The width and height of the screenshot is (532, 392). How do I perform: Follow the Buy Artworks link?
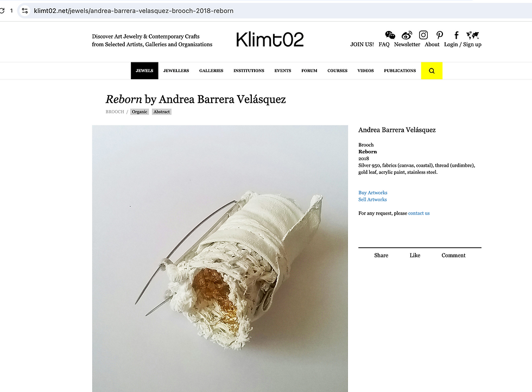point(372,192)
